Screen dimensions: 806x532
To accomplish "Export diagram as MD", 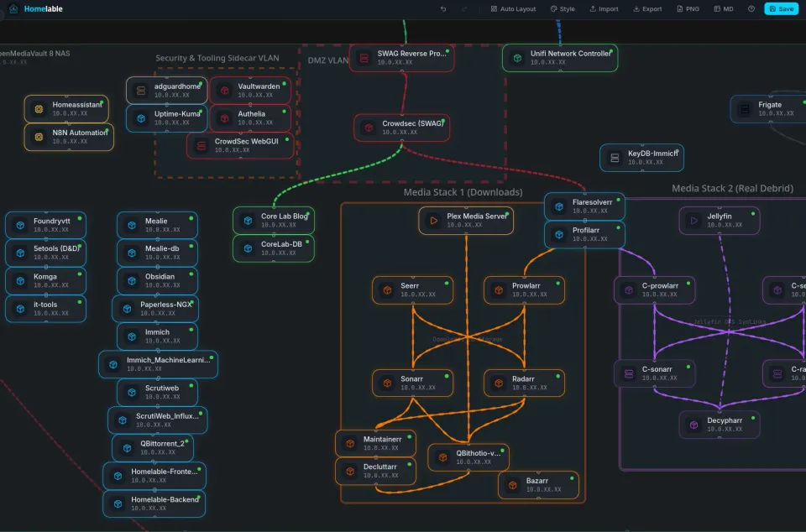I will click(724, 8).
